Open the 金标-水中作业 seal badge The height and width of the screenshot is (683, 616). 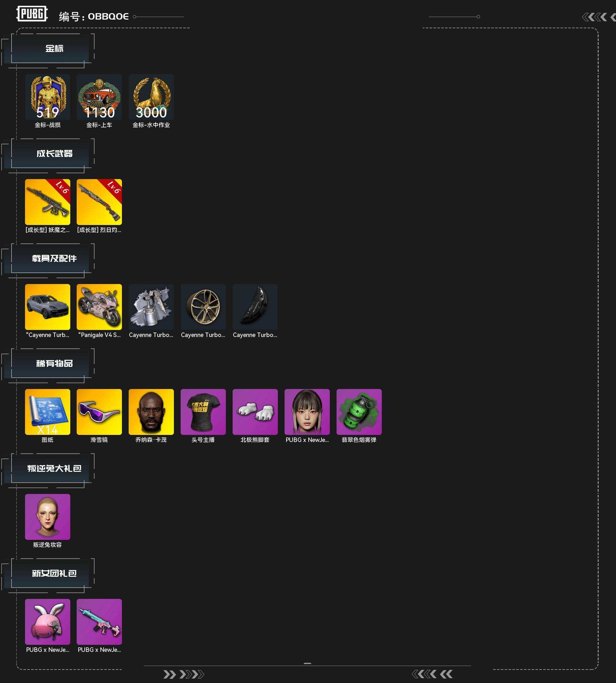click(151, 97)
